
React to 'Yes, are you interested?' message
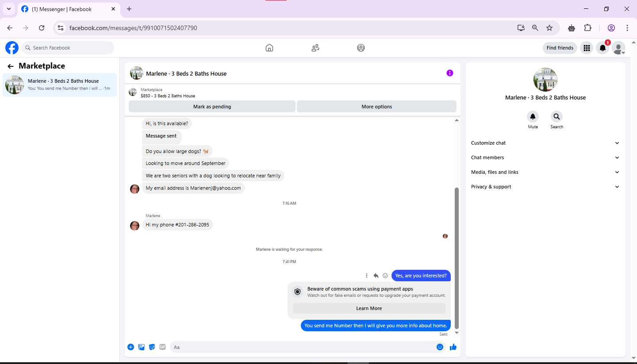coord(385,276)
